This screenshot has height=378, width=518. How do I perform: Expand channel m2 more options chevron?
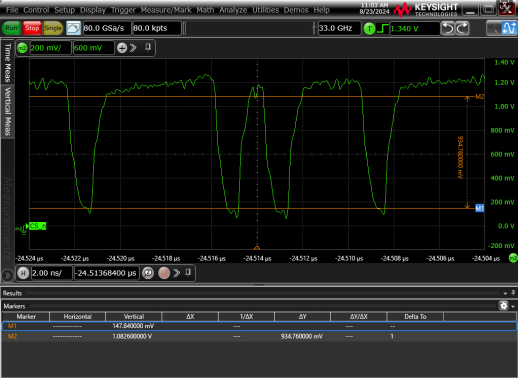point(133,48)
